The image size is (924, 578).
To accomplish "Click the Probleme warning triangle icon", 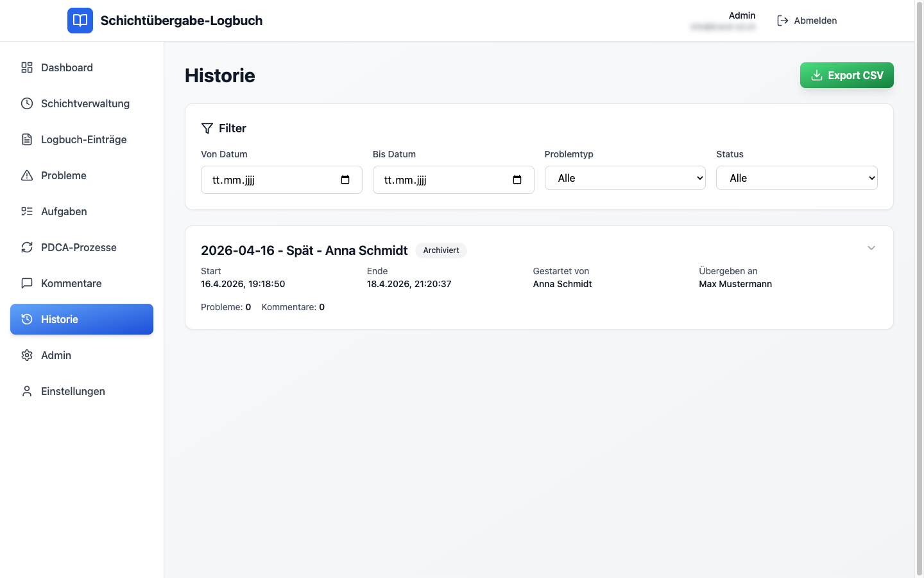I will pos(27,175).
